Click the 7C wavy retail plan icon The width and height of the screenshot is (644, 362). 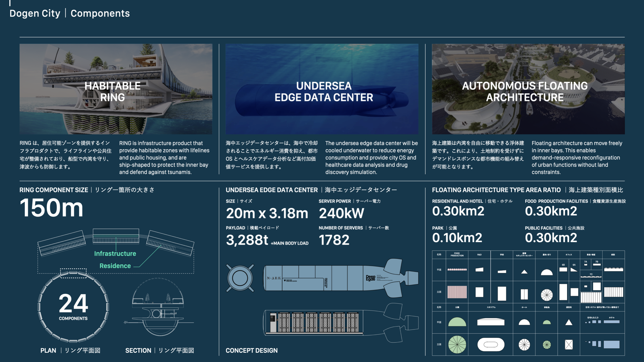point(591,276)
